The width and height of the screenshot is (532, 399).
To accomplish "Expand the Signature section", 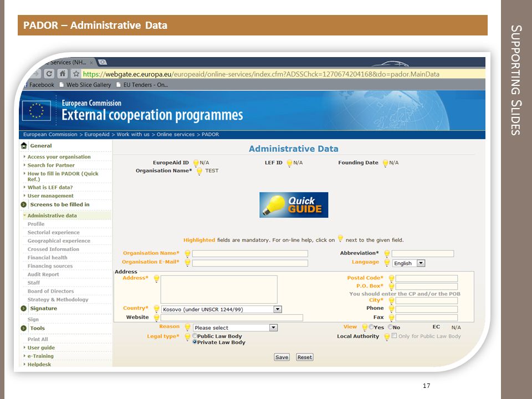I will point(24,309).
